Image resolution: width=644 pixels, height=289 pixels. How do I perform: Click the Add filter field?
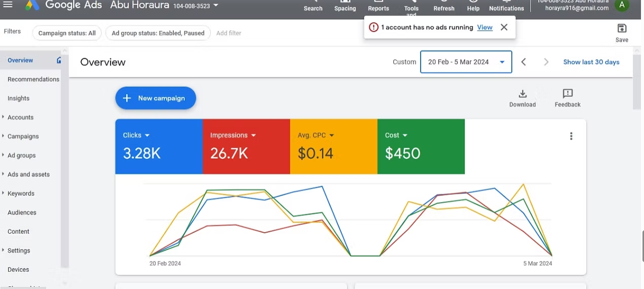pyautogui.click(x=229, y=33)
